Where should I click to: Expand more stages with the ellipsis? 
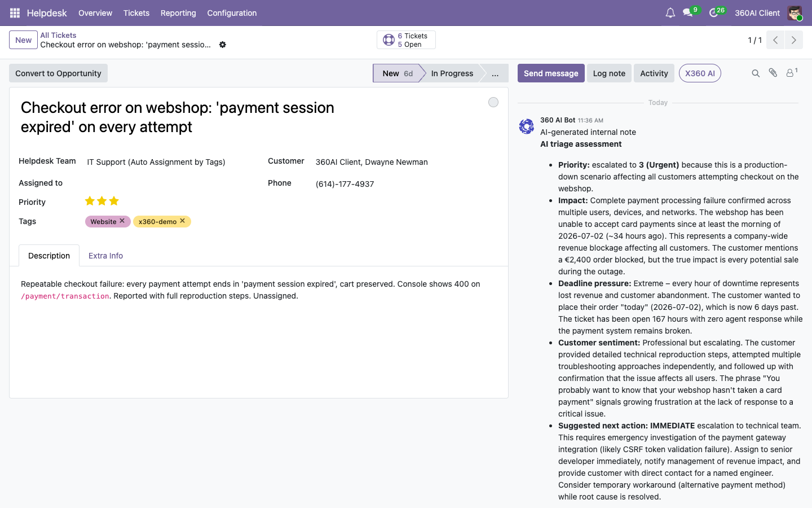point(495,73)
